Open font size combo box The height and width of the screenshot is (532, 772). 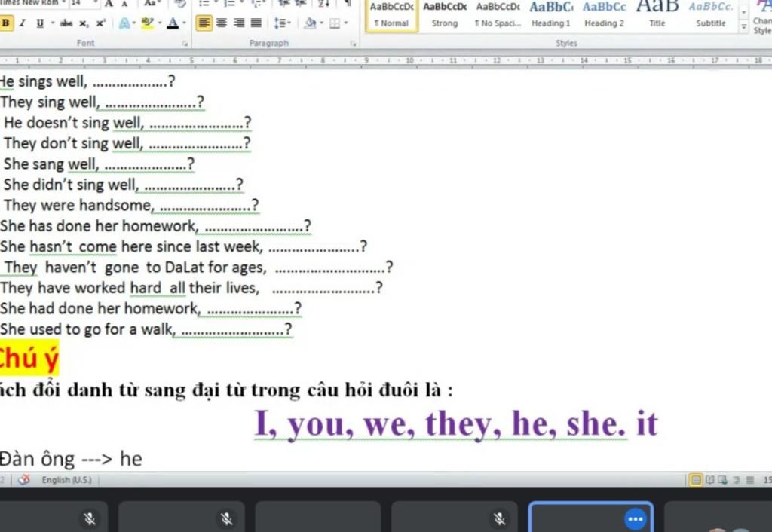point(84,4)
